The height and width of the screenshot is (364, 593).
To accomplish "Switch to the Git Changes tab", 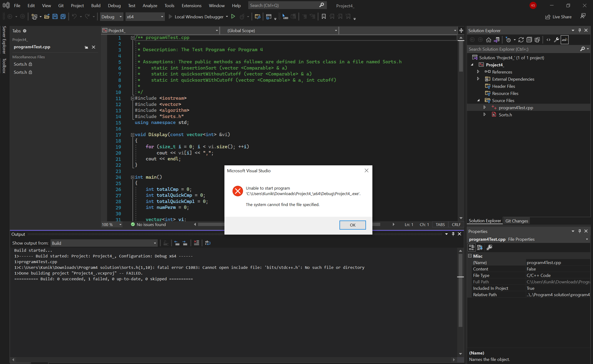I will 516,221.
